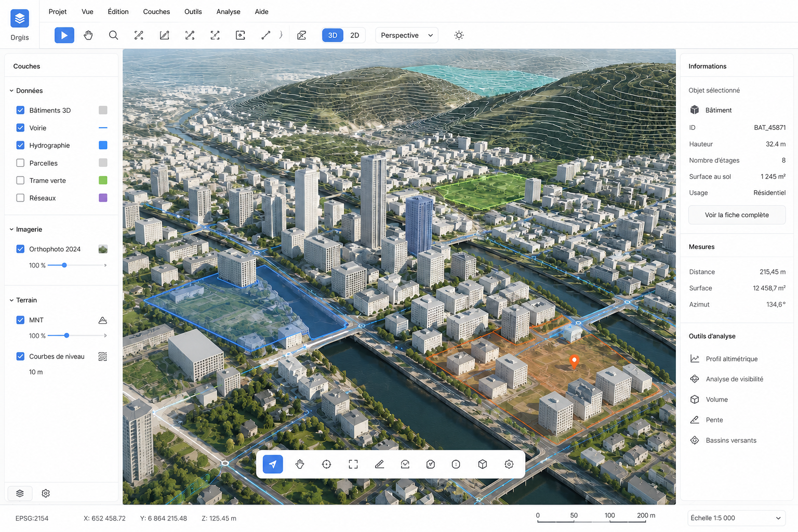The image size is (798, 532).
Task: Click the orange location pin on the map
Action: 574,361
